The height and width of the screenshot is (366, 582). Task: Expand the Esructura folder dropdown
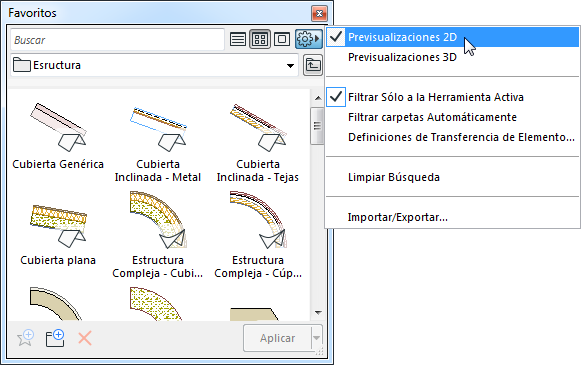pyautogui.click(x=290, y=66)
